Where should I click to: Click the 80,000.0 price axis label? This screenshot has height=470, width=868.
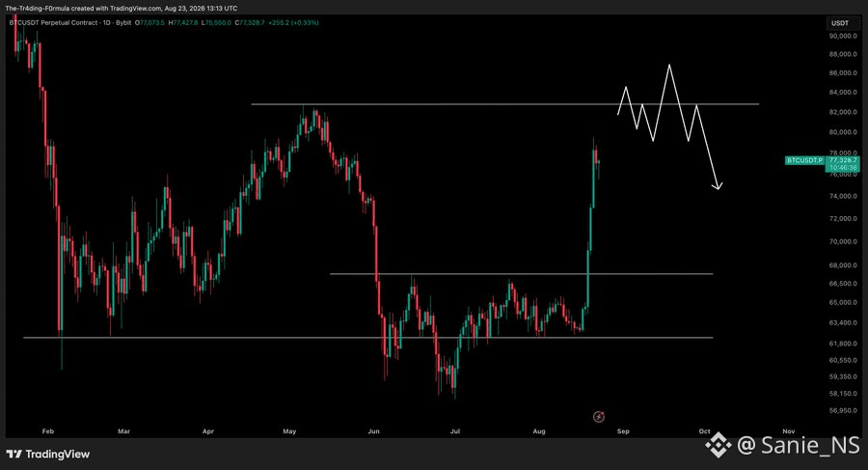(843, 132)
